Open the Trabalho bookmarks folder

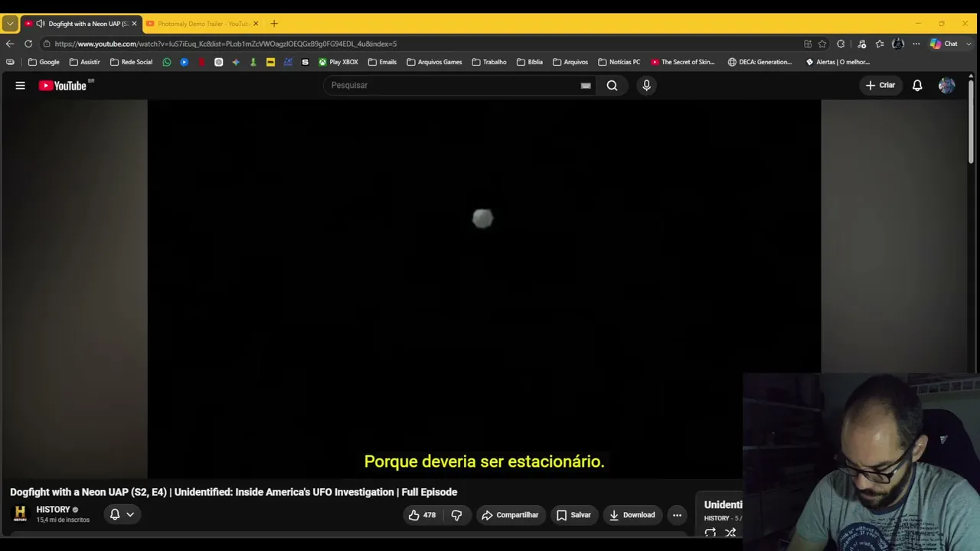(x=489, y=62)
